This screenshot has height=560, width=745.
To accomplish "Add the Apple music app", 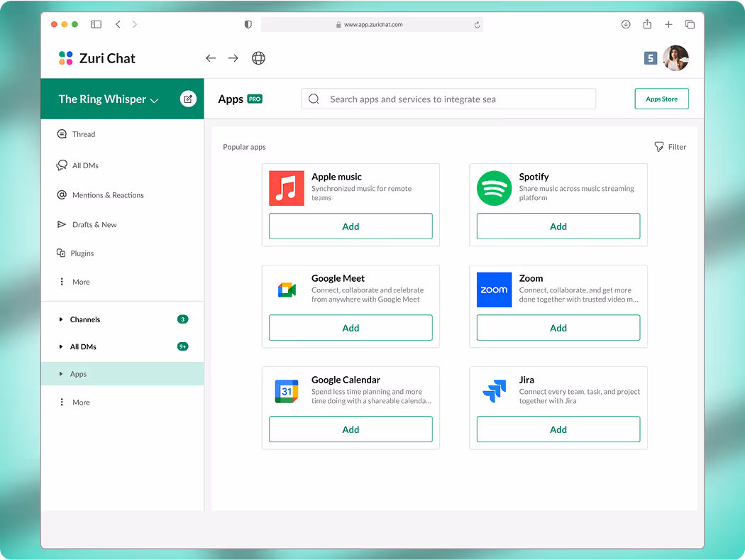I will (x=351, y=226).
